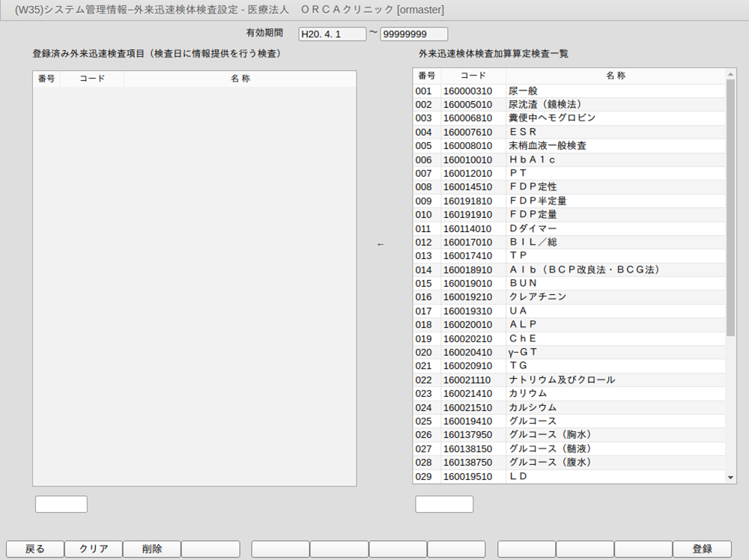Select the クレアチニン row

(569, 297)
